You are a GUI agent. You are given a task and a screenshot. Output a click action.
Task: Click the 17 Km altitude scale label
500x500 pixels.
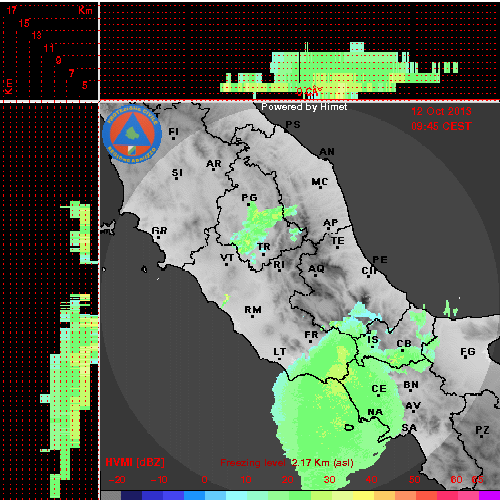(x=12, y=10)
